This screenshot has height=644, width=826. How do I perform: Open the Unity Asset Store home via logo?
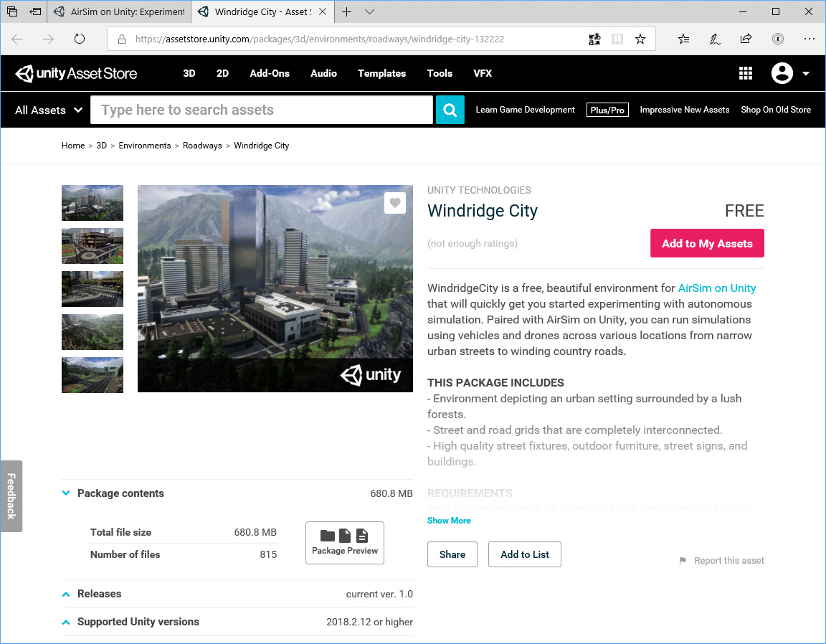(76, 72)
